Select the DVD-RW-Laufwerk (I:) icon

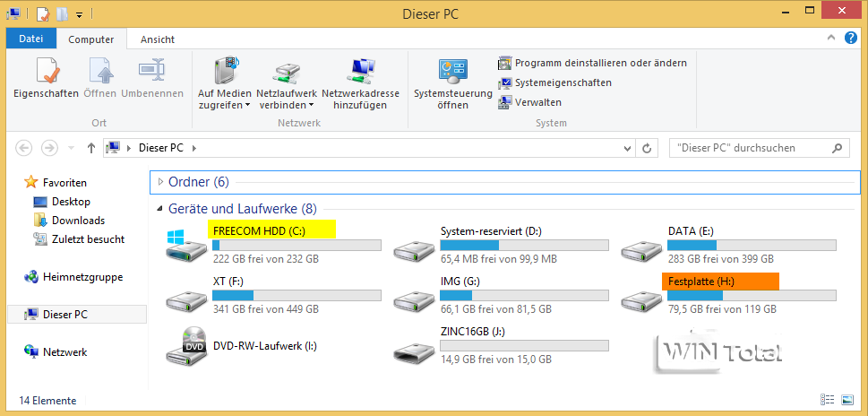[186, 346]
